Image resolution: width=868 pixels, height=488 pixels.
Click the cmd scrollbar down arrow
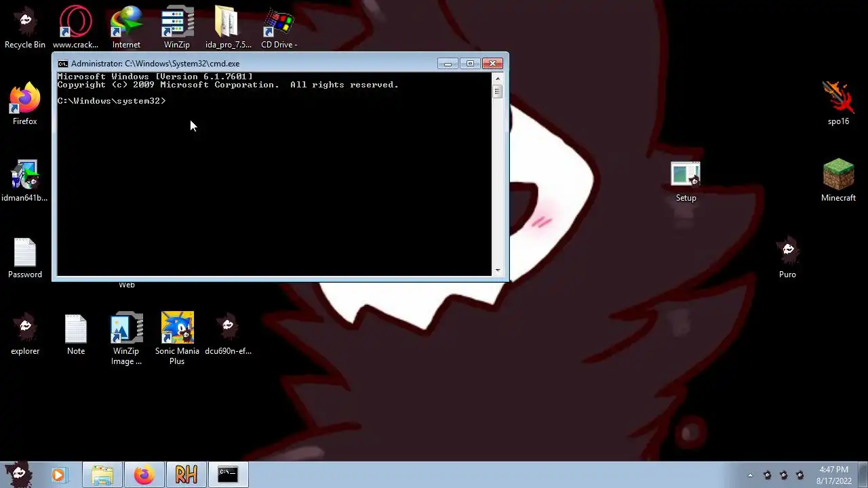point(497,270)
